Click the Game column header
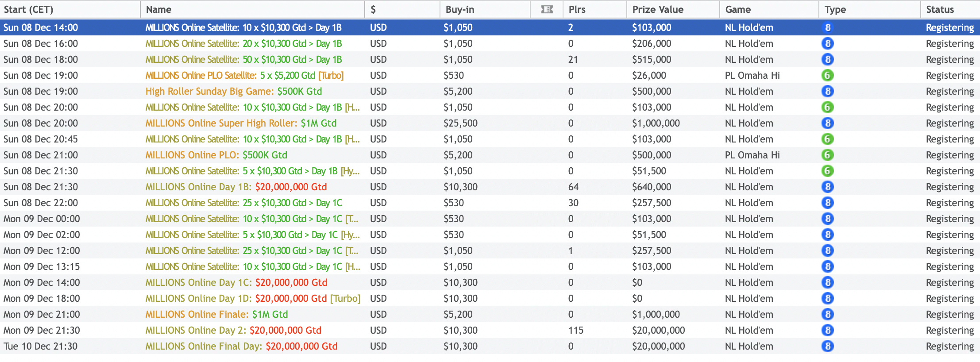The width and height of the screenshot is (980, 362). tap(738, 9)
